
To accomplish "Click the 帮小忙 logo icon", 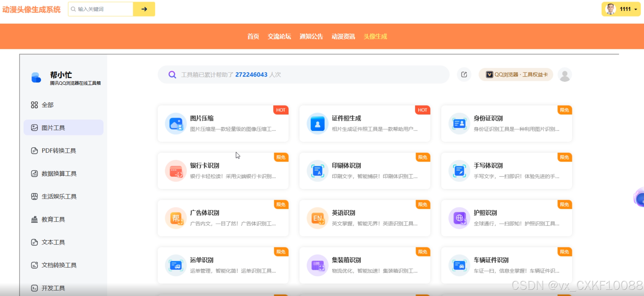I will (36, 77).
